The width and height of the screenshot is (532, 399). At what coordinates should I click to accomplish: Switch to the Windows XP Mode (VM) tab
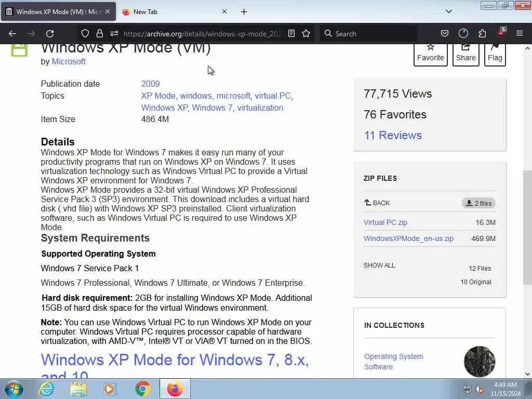coord(58,12)
